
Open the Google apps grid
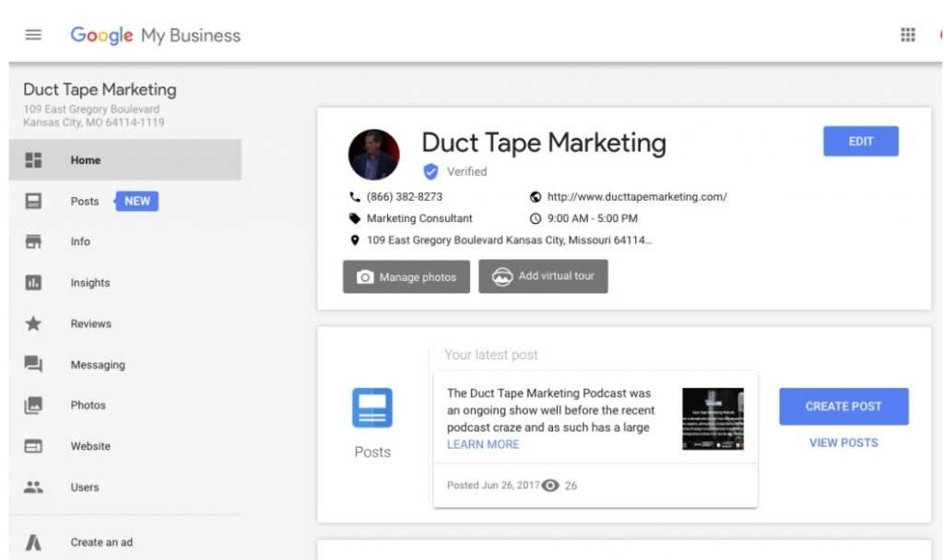click(907, 35)
